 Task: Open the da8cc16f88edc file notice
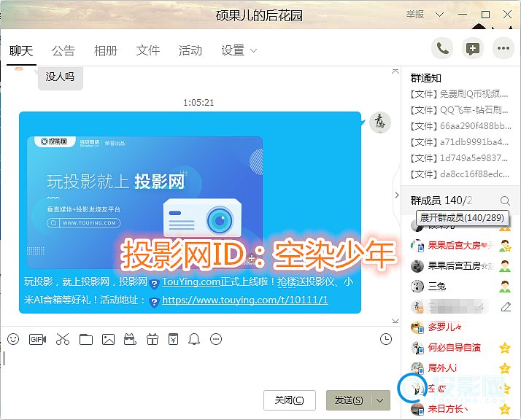(x=459, y=174)
